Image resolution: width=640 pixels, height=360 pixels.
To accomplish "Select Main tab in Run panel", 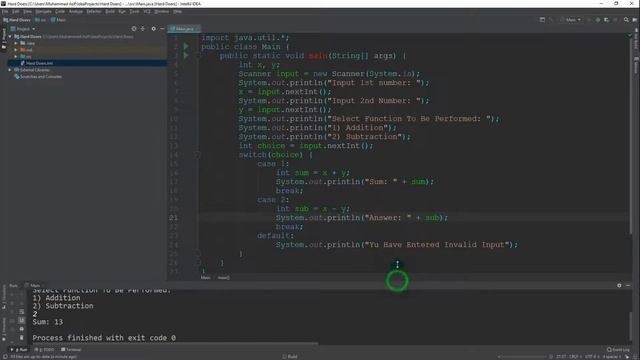I will point(33,285).
